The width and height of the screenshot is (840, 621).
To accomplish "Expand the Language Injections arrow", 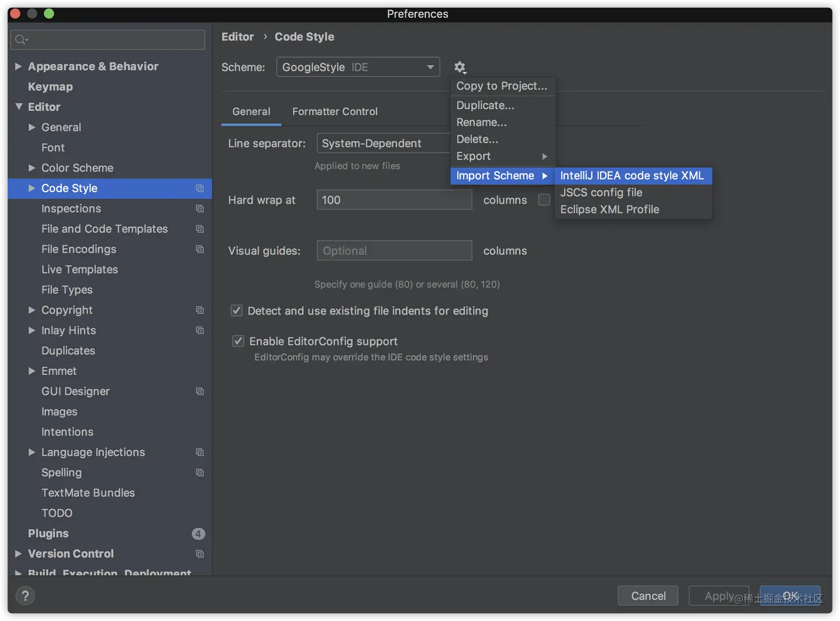I will pos(32,453).
